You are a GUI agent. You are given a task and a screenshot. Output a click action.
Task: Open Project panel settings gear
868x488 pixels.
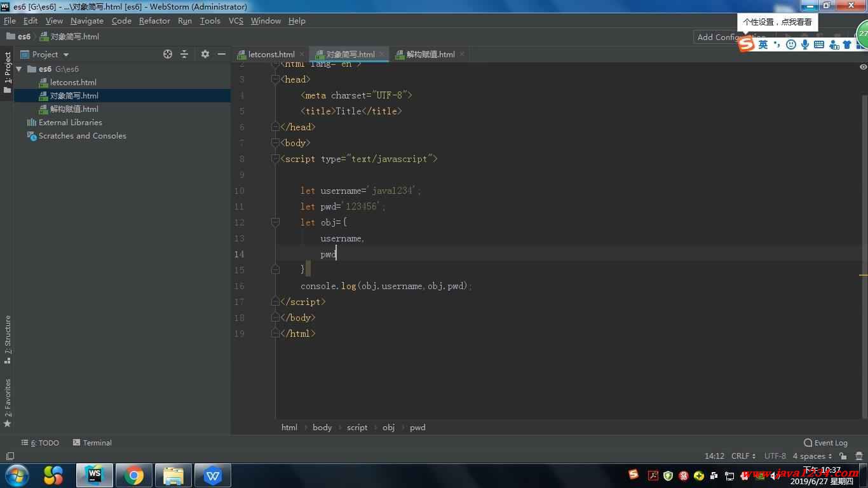pyautogui.click(x=205, y=54)
